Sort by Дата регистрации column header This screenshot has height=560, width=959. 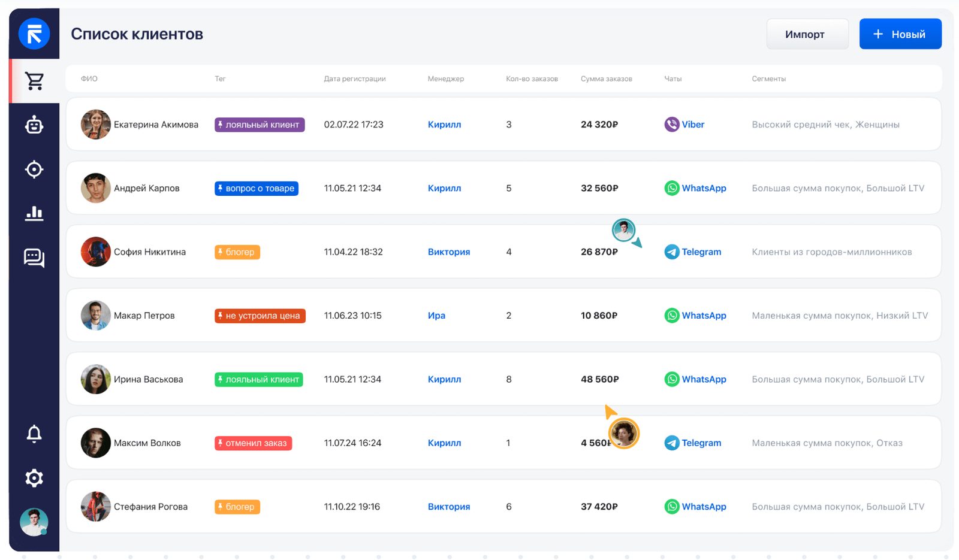click(x=355, y=78)
